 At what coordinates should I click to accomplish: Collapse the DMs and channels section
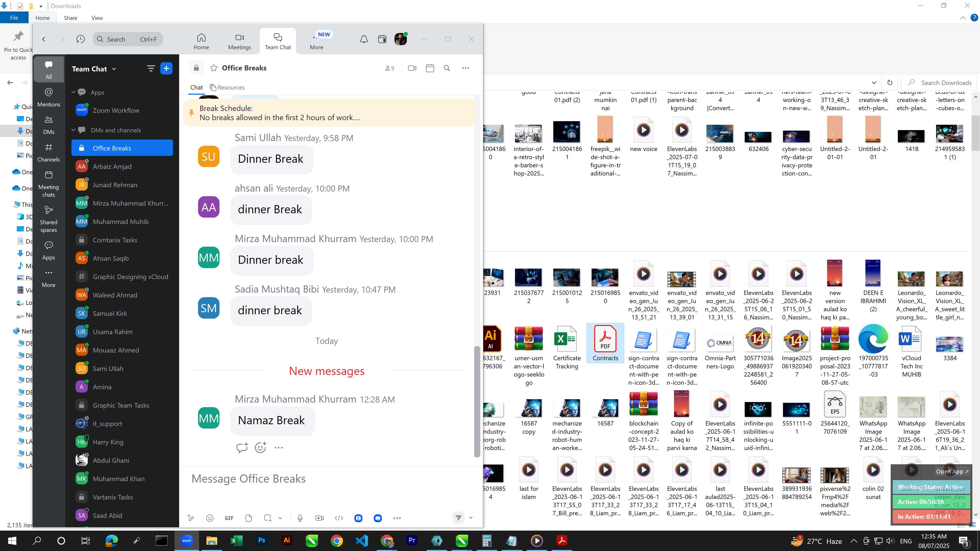(73, 130)
